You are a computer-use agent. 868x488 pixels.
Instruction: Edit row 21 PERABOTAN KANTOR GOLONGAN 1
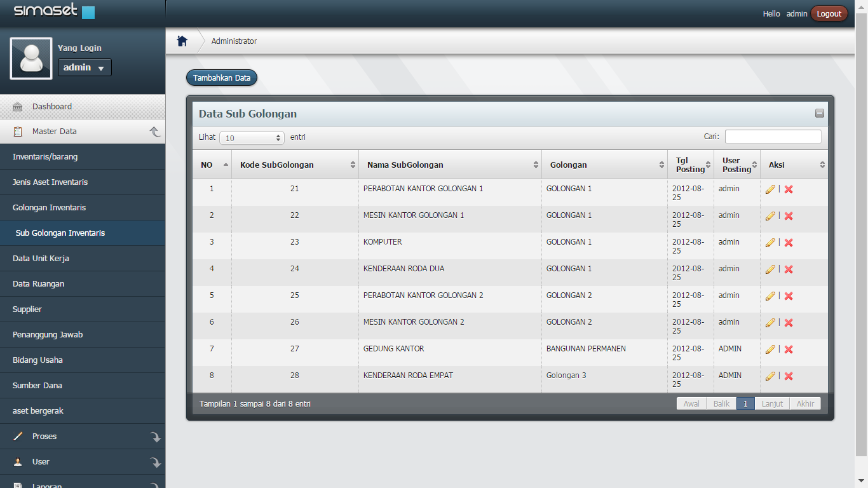pyautogui.click(x=770, y=189)
